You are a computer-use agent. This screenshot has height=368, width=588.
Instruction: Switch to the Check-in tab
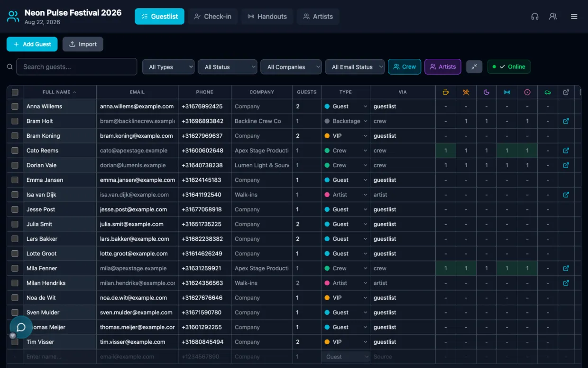click(x=212, y=16)
